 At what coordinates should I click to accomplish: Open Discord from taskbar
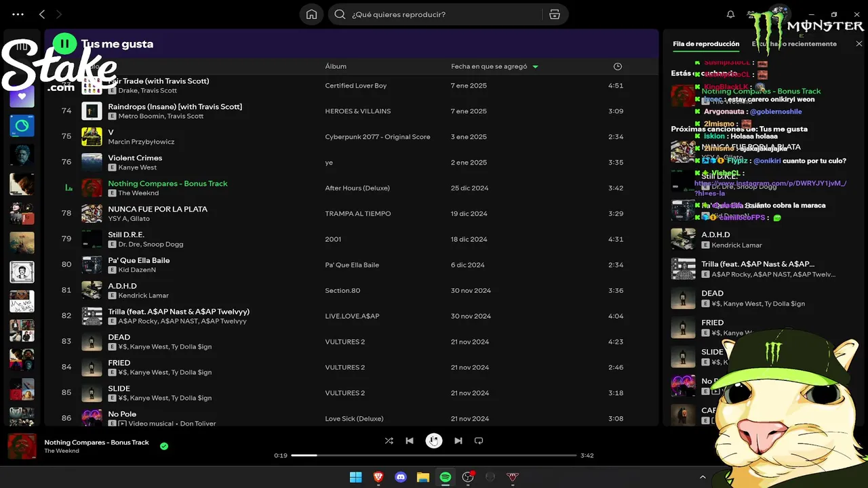(x=401, y=477)
